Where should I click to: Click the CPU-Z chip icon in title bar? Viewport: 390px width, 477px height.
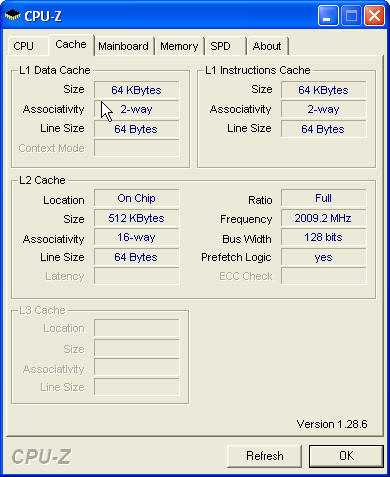click(x=12, y=15)
